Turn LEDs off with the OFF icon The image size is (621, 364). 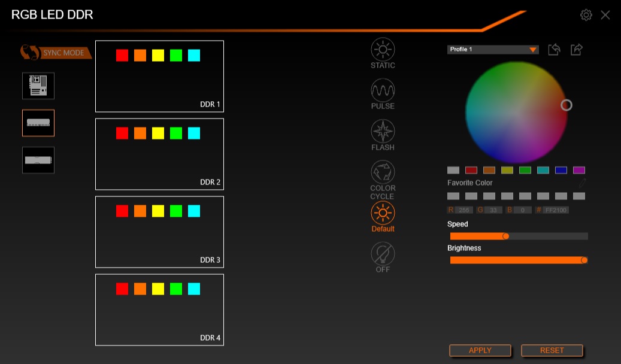coord(383,254)
